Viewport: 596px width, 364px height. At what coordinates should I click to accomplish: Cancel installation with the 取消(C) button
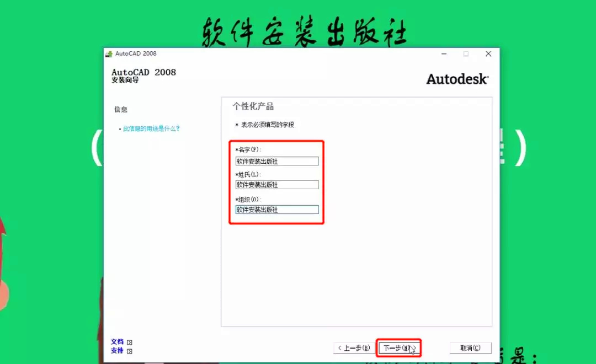click(471, 347)
